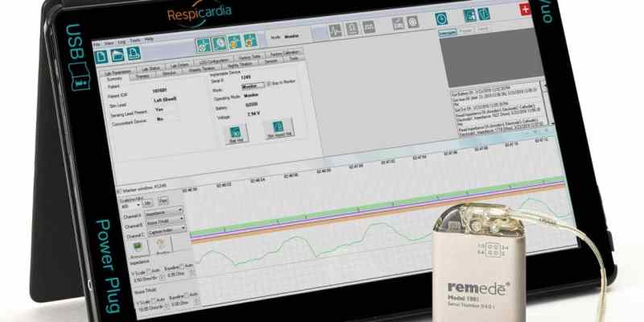Open the Tools menu
The height and width of the screenshot is (322, 644).
pos(135,41)
